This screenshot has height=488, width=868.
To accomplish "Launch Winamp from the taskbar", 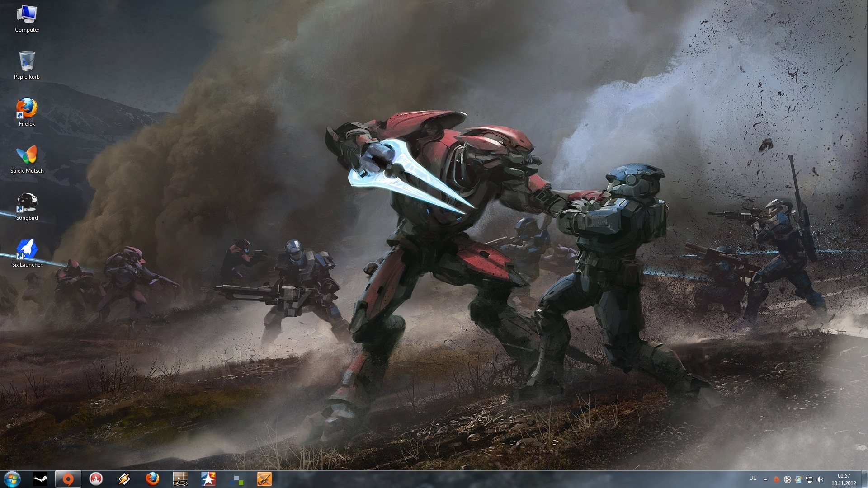I will coord(124,479).
